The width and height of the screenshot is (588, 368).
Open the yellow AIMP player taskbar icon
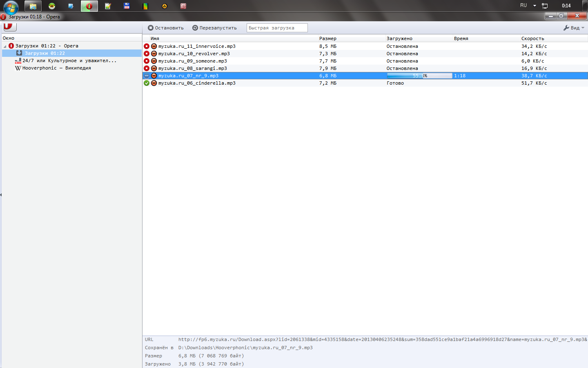click(165, 6)
